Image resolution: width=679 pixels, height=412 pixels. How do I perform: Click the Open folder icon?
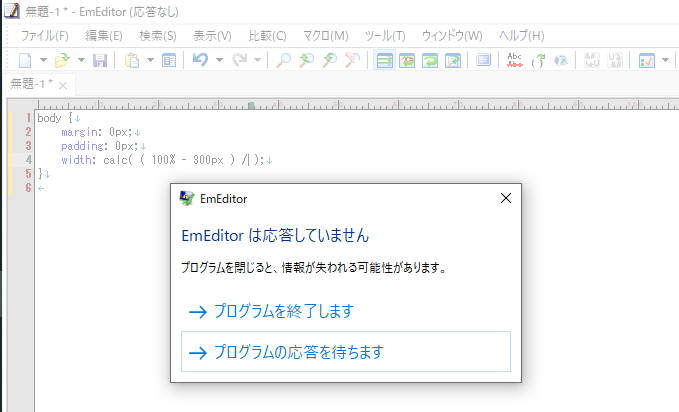tap(62, 60)
